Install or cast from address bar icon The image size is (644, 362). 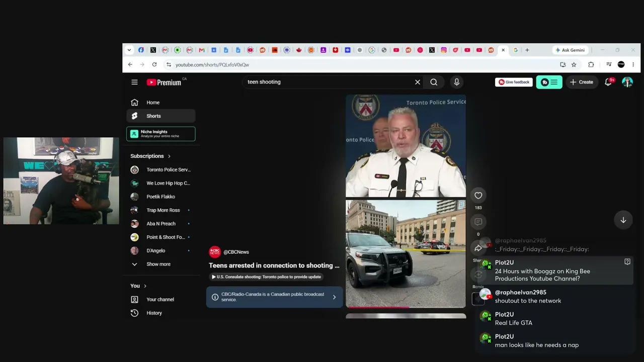[562, 64]
